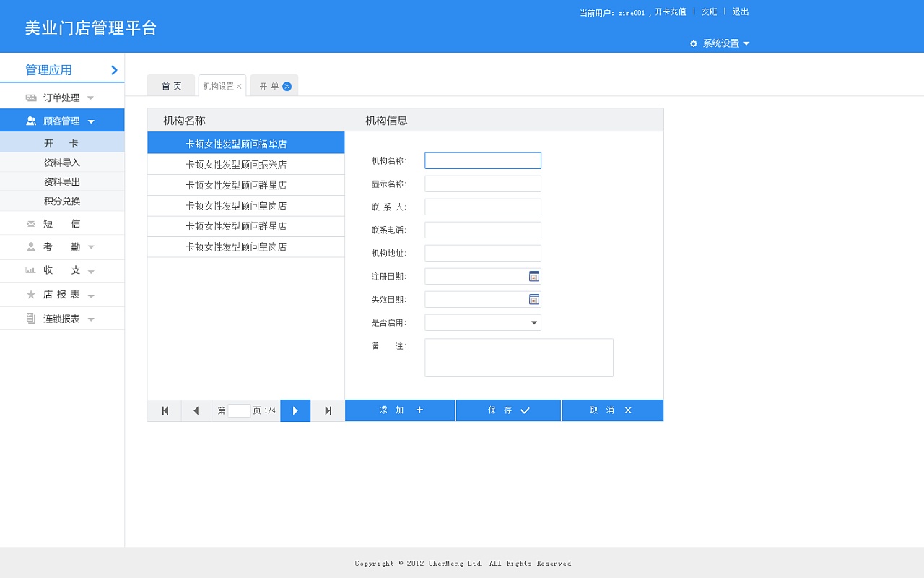The height and width of the screenshot is (578, 924).
Task: Expand the 收支 arrow
Action: pos(91,272)
